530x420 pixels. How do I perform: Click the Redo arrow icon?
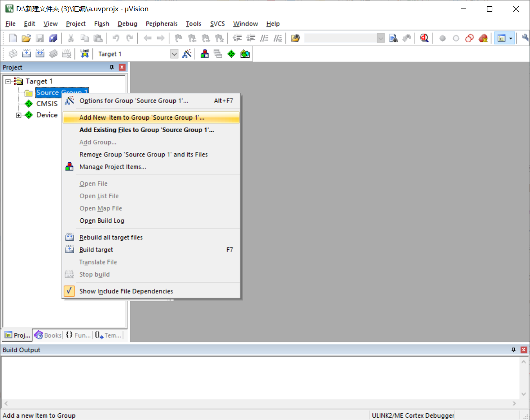point(129,38)
